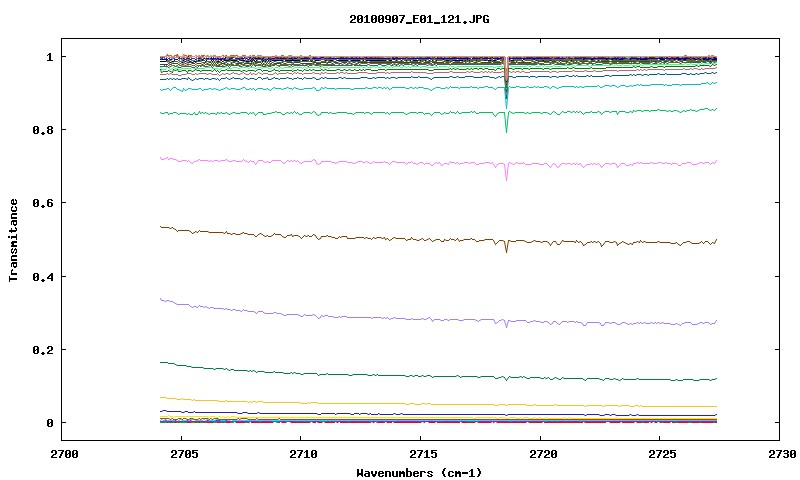Click the x-axis tick label 2720

[x=542, y=454]
